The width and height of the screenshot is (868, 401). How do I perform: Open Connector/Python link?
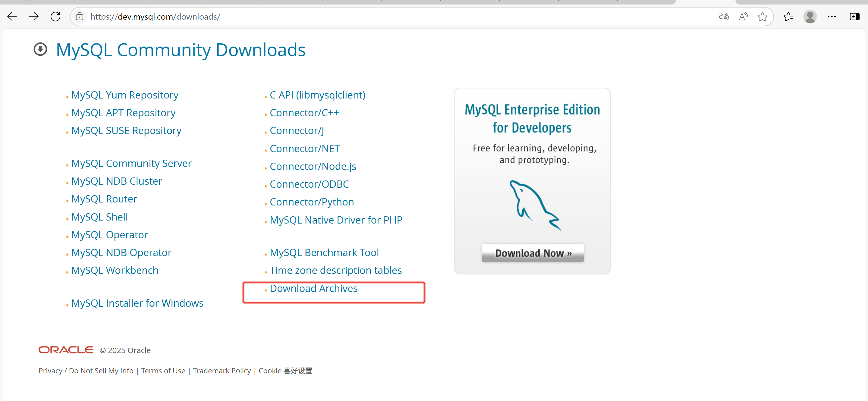(x=312, y=202)
